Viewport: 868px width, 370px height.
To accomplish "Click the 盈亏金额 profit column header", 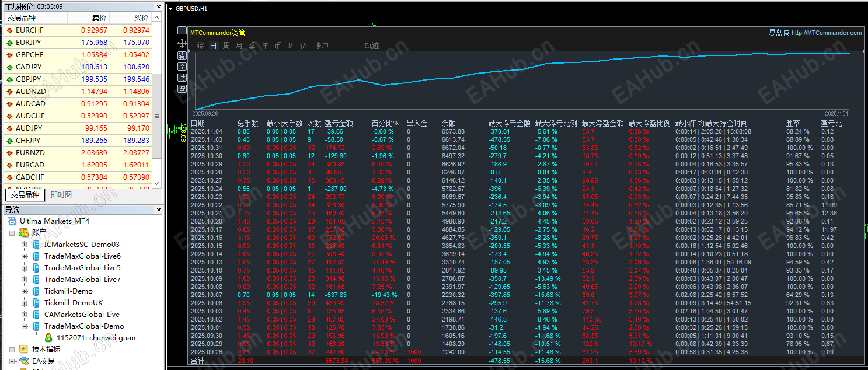I will [339, 124].
